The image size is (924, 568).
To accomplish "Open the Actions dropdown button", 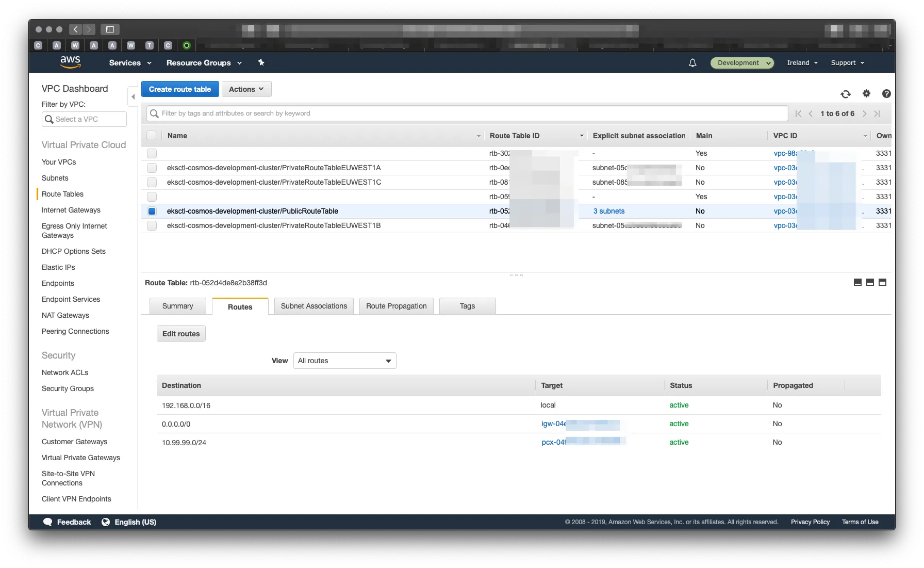I will click(x=246, y=89).
